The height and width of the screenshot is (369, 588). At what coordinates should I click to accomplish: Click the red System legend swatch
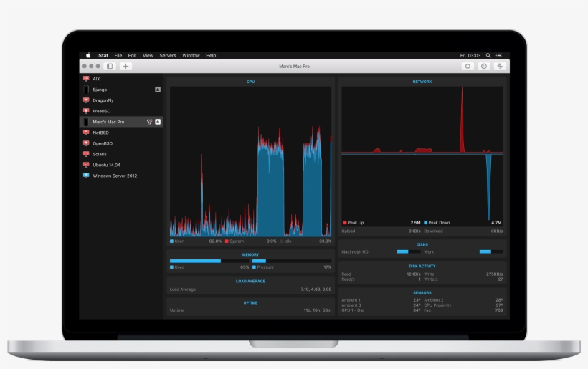(227, 241)
